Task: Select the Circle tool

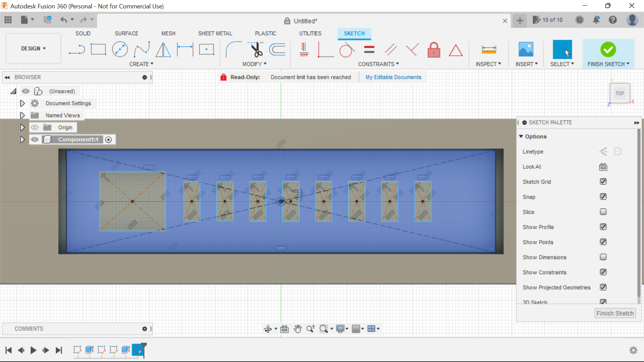Action: click(120, 49)
